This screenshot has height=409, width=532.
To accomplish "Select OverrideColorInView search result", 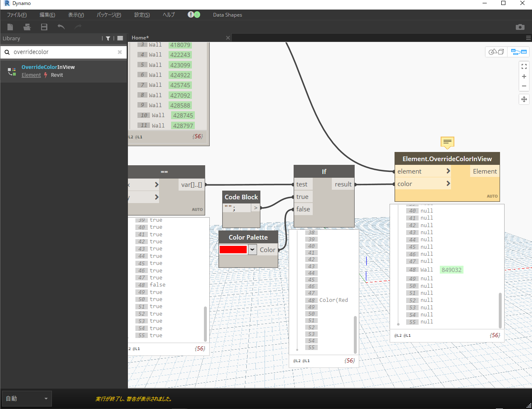I will coord(64,71).
